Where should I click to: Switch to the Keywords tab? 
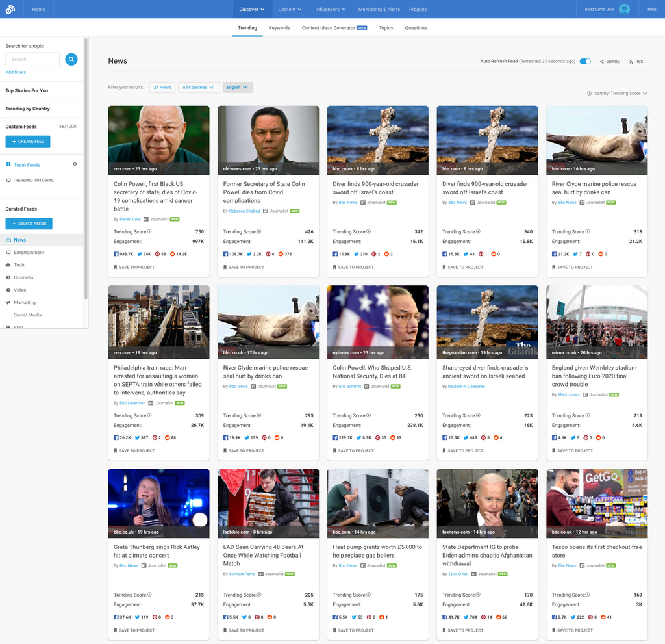click(x=279, y=28)
